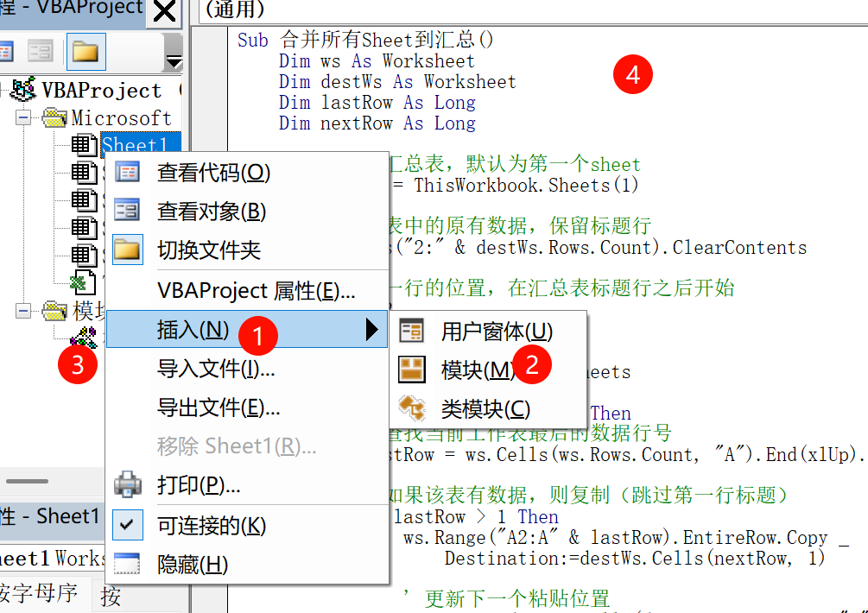The height and width of the screenshot is (613, 868).
Task: Choose 查看对象(B) from the context menu
Action: click(x=247, y=212)
